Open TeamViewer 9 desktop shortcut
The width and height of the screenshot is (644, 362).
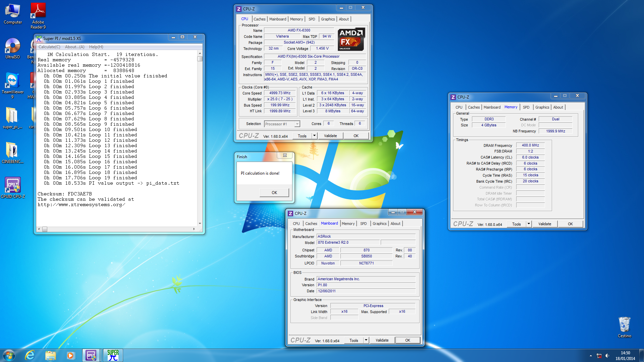click(13, 85)
